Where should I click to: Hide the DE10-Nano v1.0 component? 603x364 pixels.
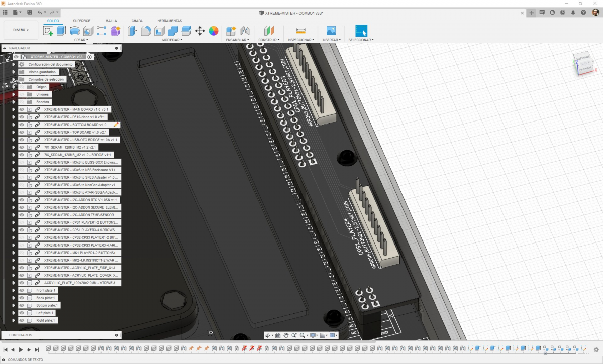(x=22, y=117)
